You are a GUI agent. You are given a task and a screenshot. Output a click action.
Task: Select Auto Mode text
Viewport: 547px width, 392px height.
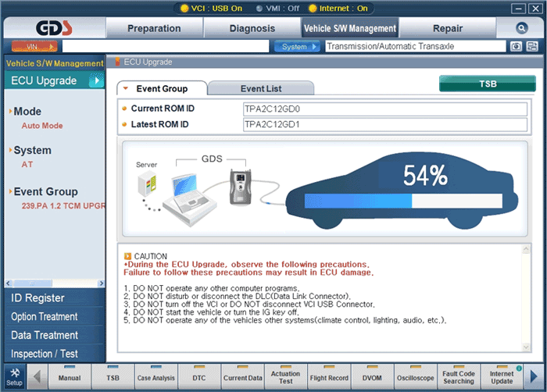click(42, 126)
